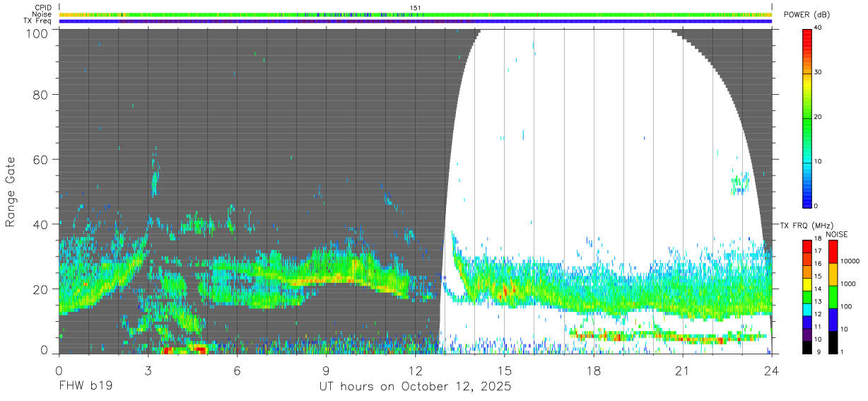Image resolution: width=868 pixels, height=401 pixels.
Task: Click the 100 tick on range gate axis
Action: pyautogui.click(x=37, y=33)
